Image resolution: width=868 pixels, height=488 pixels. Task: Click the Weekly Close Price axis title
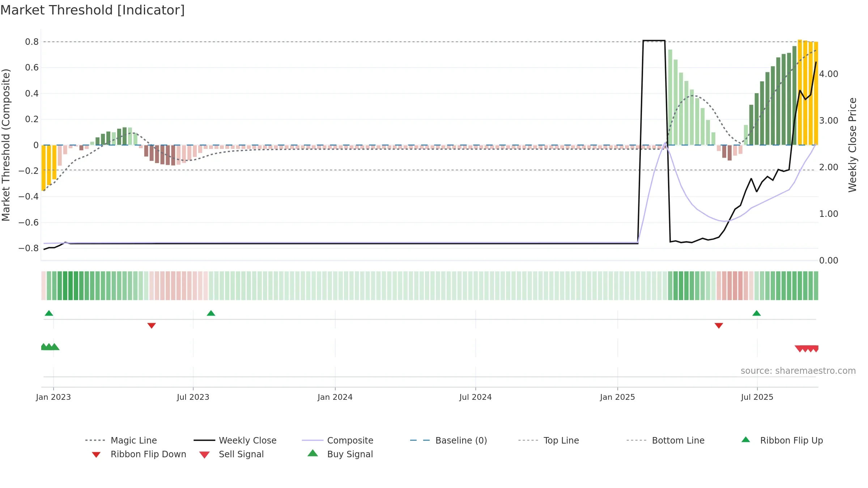(852, 145)
